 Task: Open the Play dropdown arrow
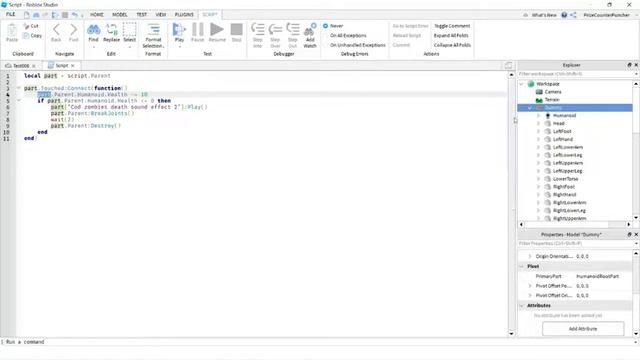179,47
